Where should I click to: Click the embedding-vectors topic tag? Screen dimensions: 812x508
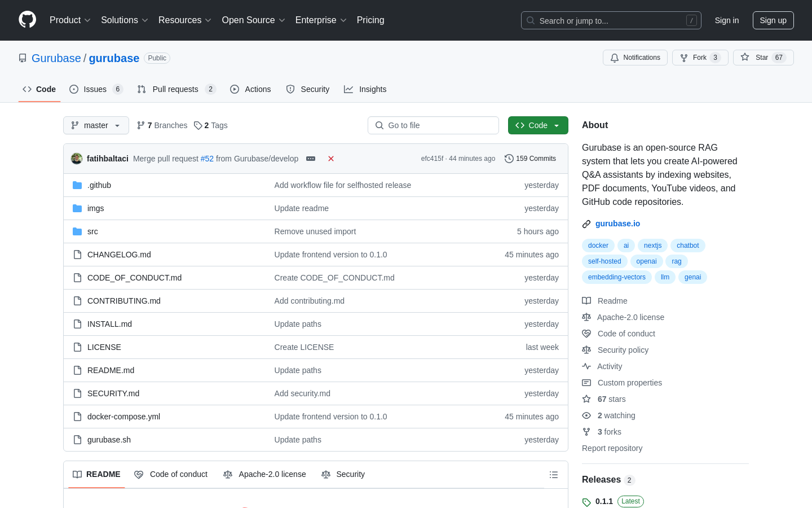tap(617, 277)
